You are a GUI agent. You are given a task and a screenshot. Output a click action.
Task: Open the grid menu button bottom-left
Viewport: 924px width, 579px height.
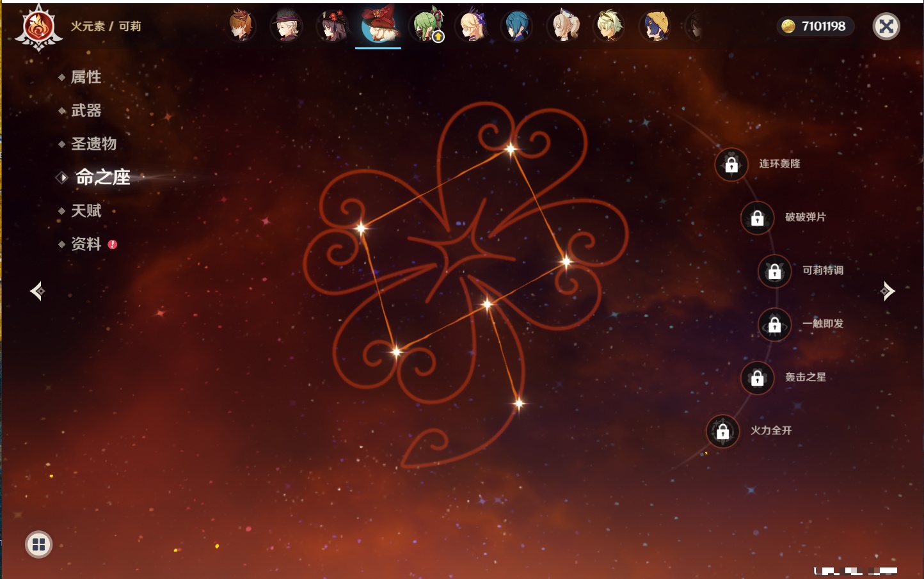click(x=38, y=544)
